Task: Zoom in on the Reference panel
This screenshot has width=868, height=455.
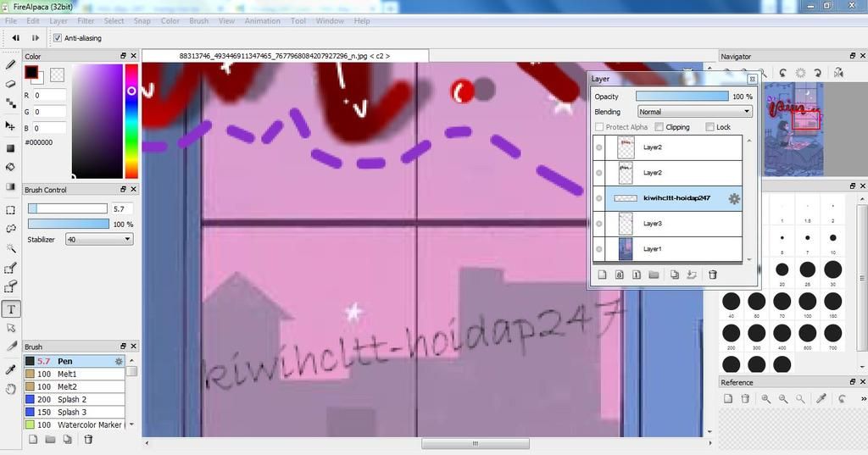Action: [x=765, y=398]
